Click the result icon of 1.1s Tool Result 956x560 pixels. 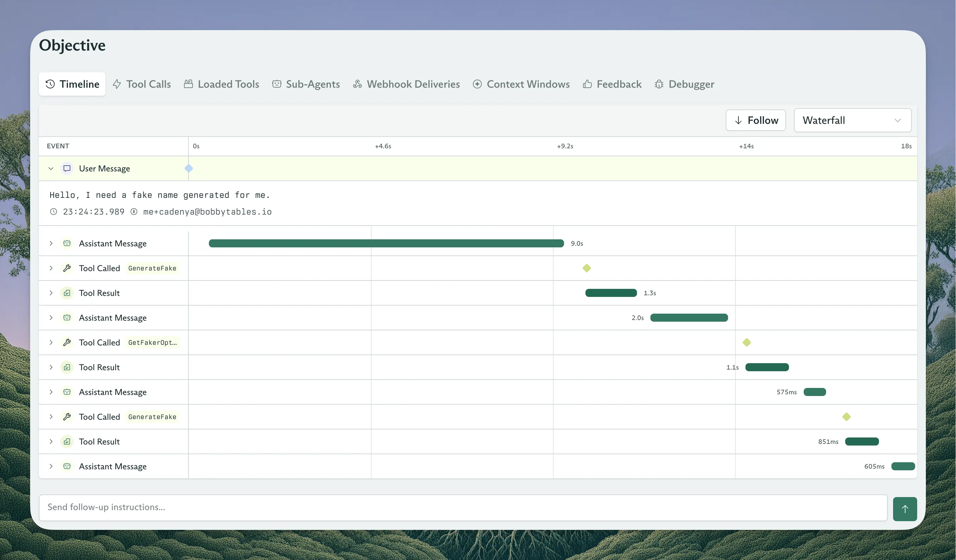point(67,367)
